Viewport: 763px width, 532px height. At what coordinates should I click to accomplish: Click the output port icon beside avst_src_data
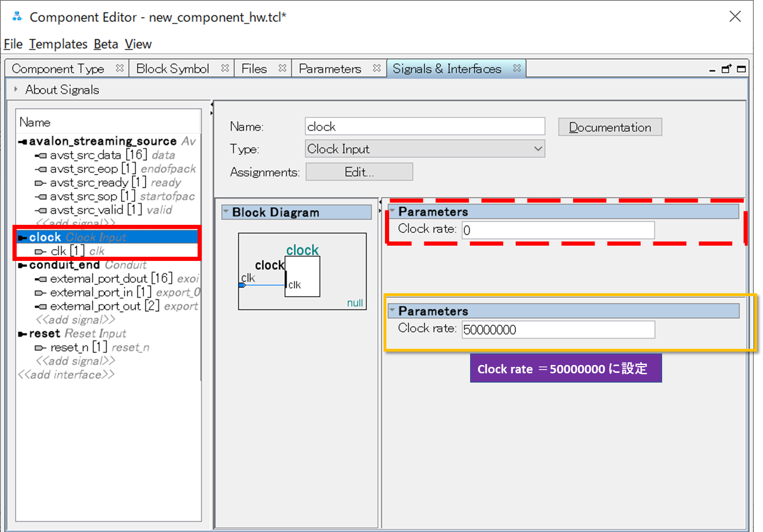[41, 155]
